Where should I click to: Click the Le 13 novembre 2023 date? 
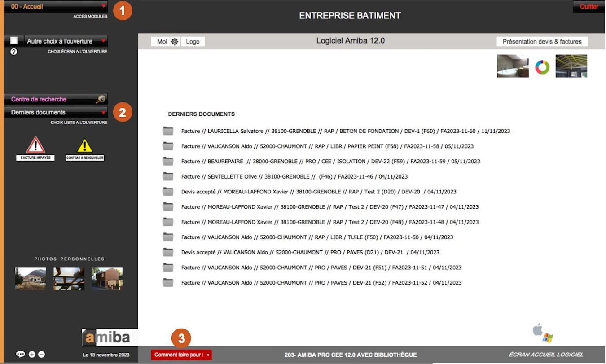click(106, 355)
